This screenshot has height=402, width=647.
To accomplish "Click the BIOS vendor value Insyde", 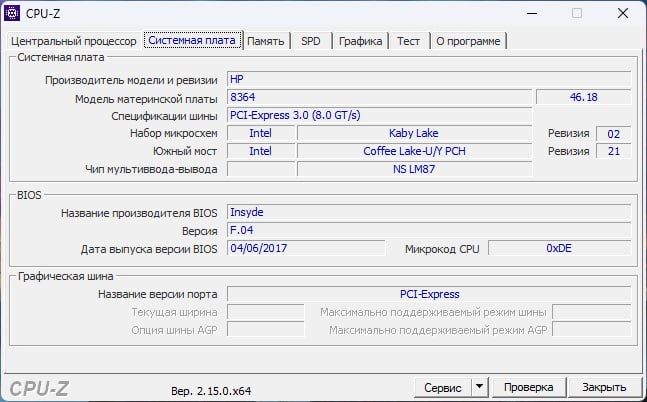I will [x=429, y=212].
